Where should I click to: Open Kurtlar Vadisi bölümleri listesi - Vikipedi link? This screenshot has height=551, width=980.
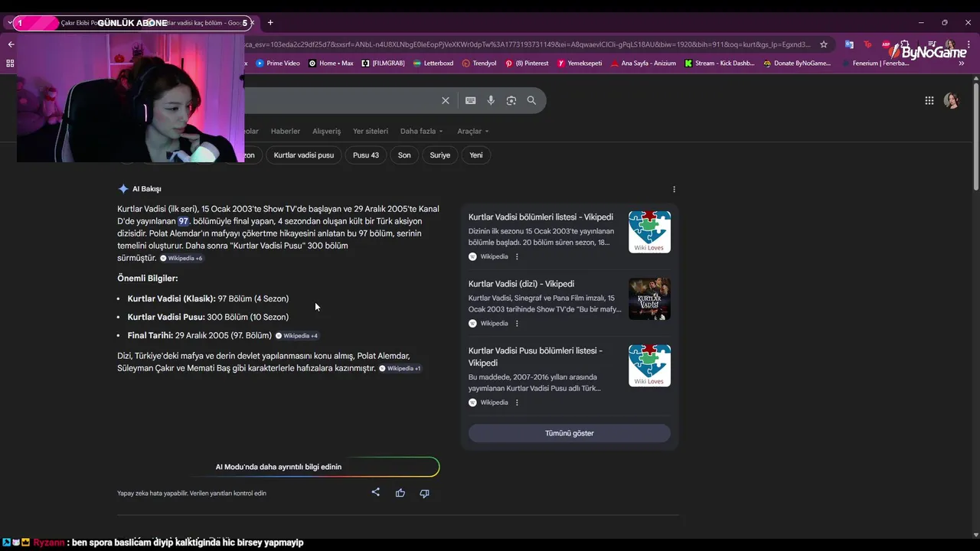coord(541,217)
